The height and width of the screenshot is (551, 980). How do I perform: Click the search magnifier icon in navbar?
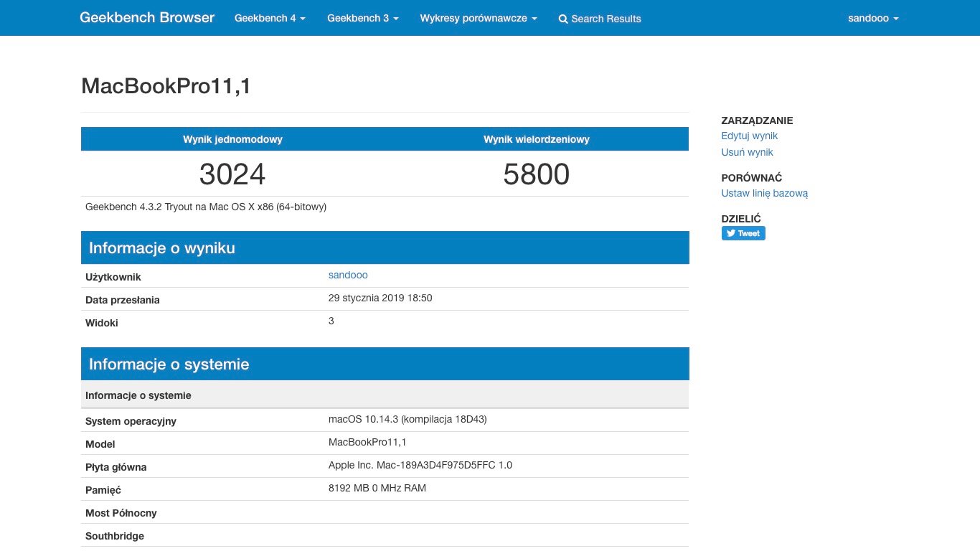[x=563, y=19]
